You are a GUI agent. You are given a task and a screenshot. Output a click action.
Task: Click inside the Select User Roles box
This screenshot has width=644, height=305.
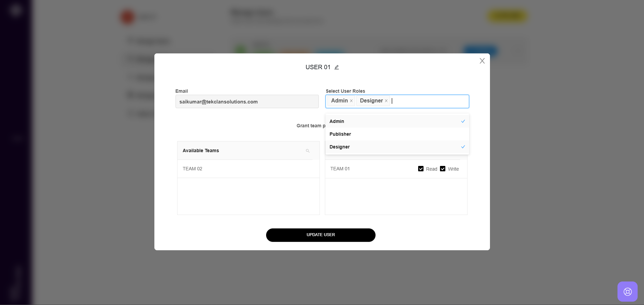coord(430,101)
